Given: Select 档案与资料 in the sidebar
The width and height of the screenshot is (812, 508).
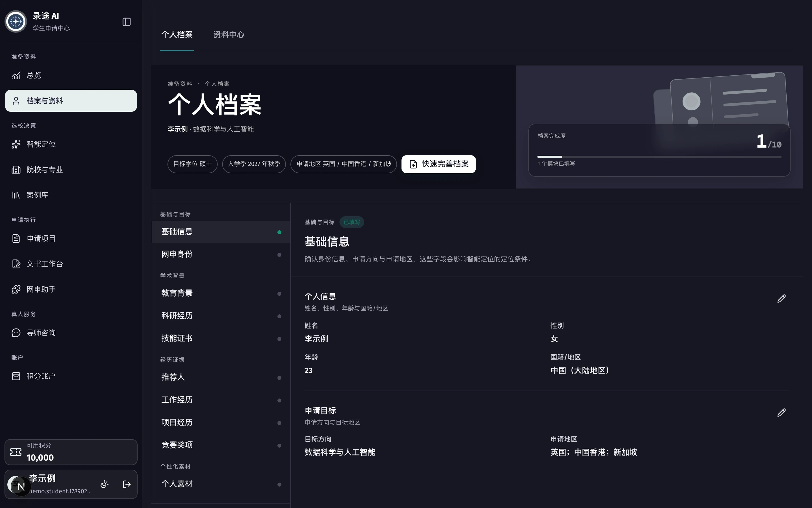Looking at the screenshot, I should pyautogui.click(x=71, y=101).
